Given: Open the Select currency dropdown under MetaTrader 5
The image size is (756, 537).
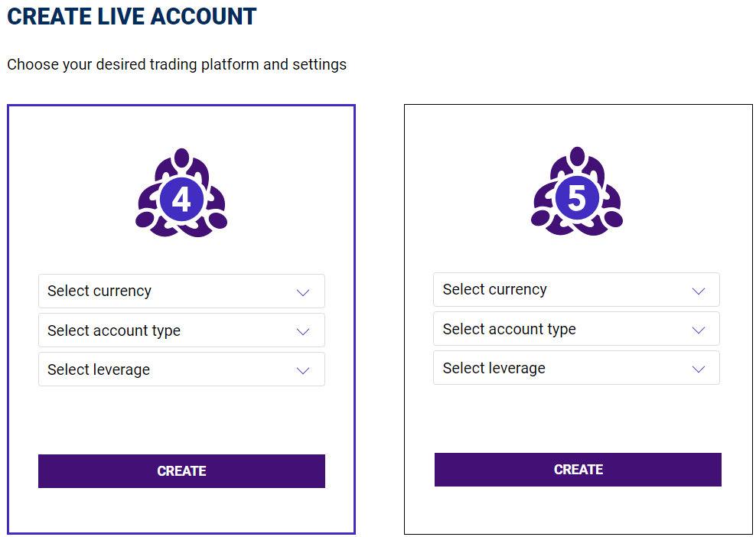Looking at the screenshot, I should tap(577, 290).
